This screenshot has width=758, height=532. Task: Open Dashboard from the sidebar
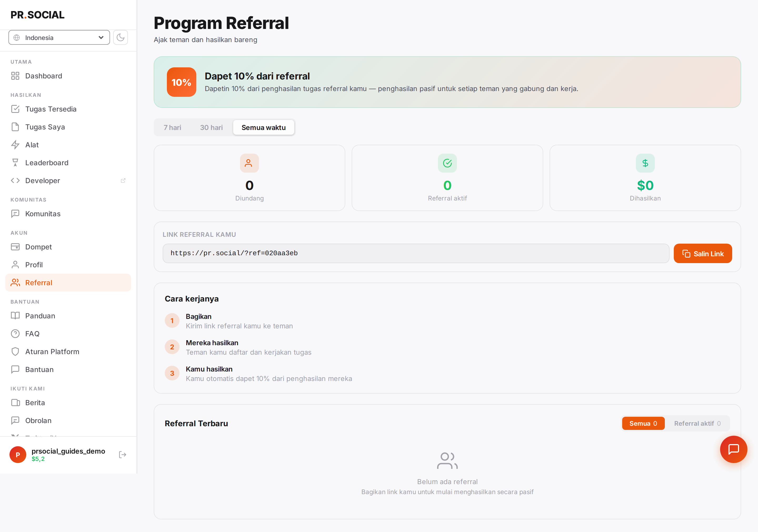(x=68, y=76)
